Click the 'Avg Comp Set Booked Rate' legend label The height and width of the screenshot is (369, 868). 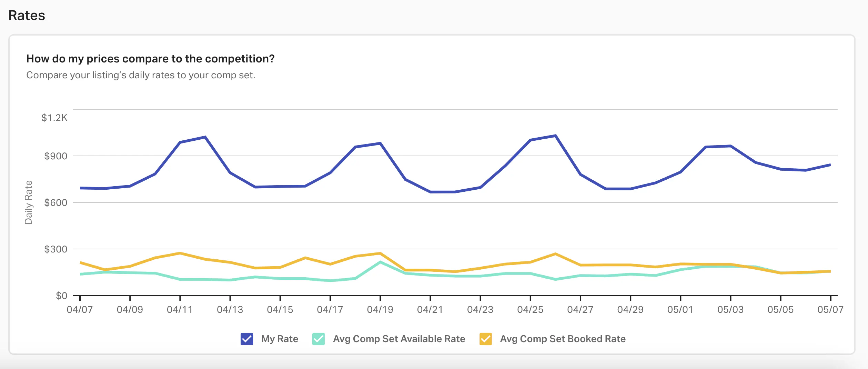point(563,339)
